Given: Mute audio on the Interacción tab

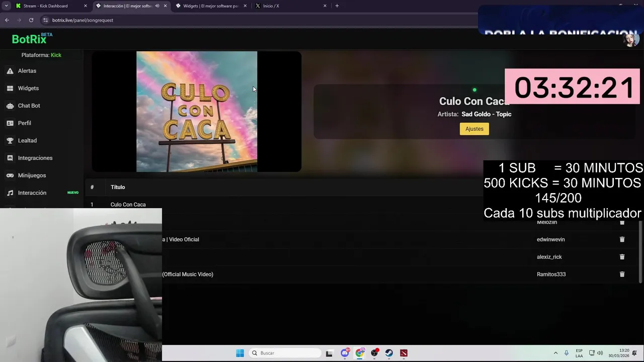Looking at the screenshot, I should tap(157, 6).
